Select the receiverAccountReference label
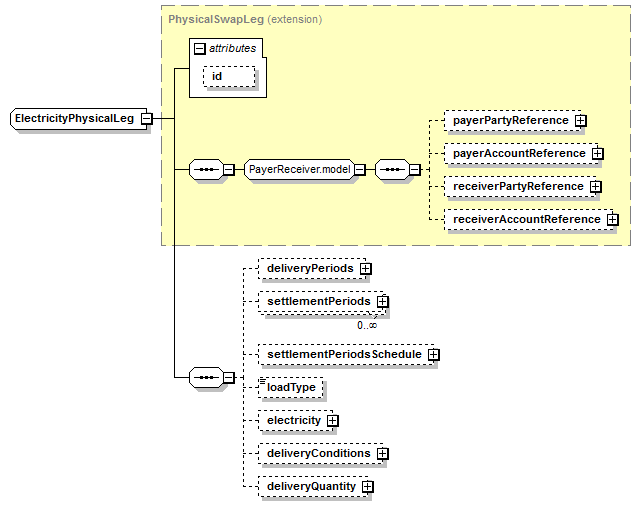The image size is (641, 506). [x=527, y=219]
